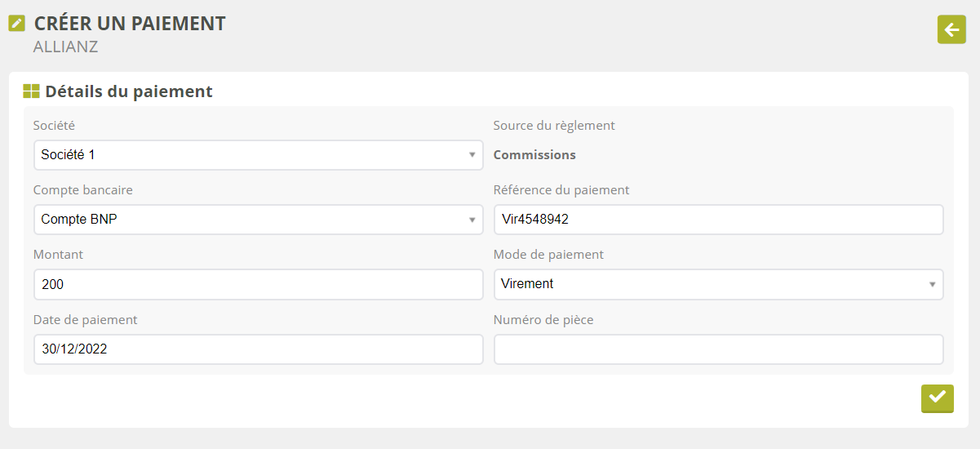The height and width of the screenshot is (449, 980).
Task: Click the ALLIANZ subtitle
Action: tap(65, 47)
